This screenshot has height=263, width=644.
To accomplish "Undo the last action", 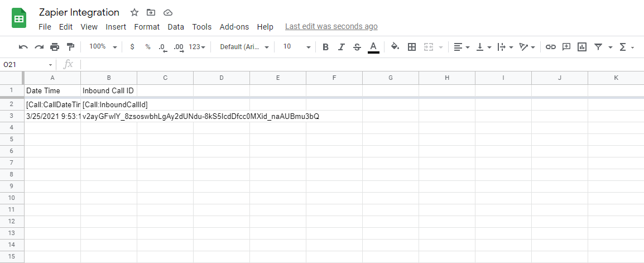I will click(23, 47).
